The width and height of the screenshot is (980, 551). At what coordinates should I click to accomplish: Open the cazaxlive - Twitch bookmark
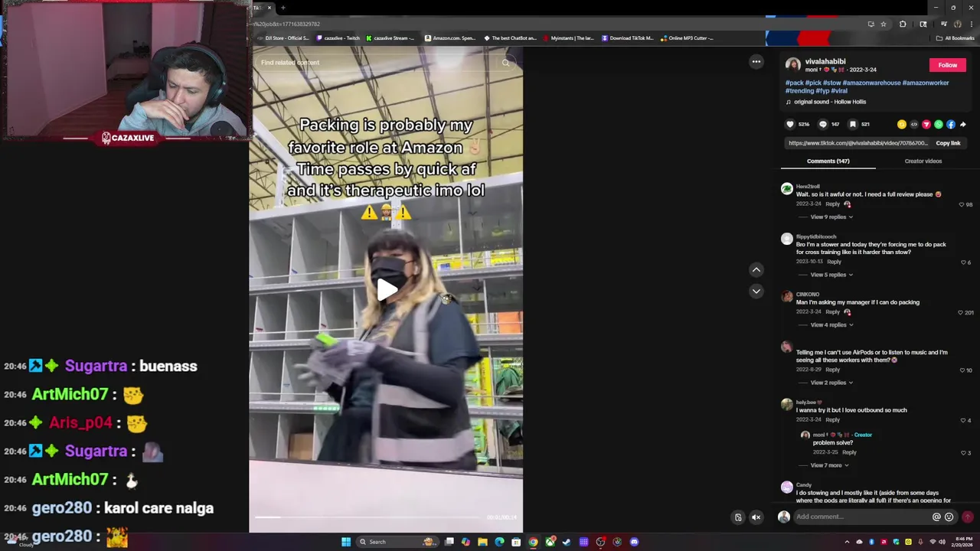337,38
